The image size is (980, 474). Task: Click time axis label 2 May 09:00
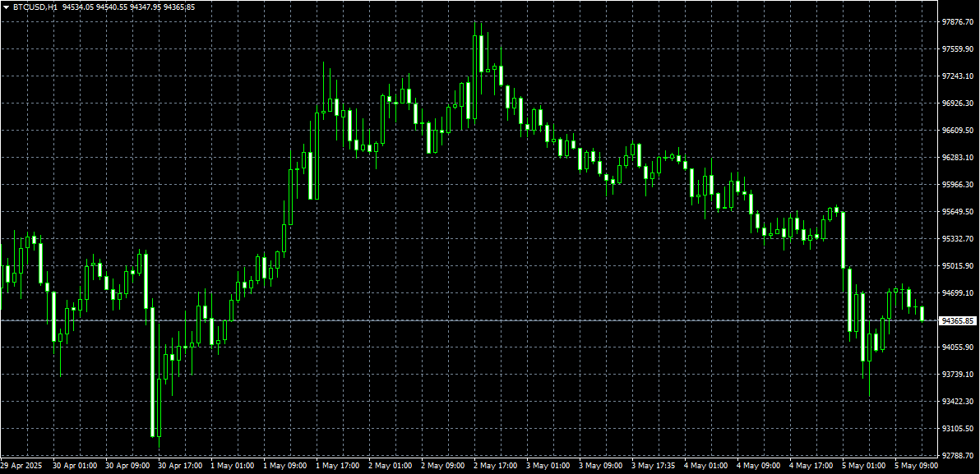click(442, 466)
